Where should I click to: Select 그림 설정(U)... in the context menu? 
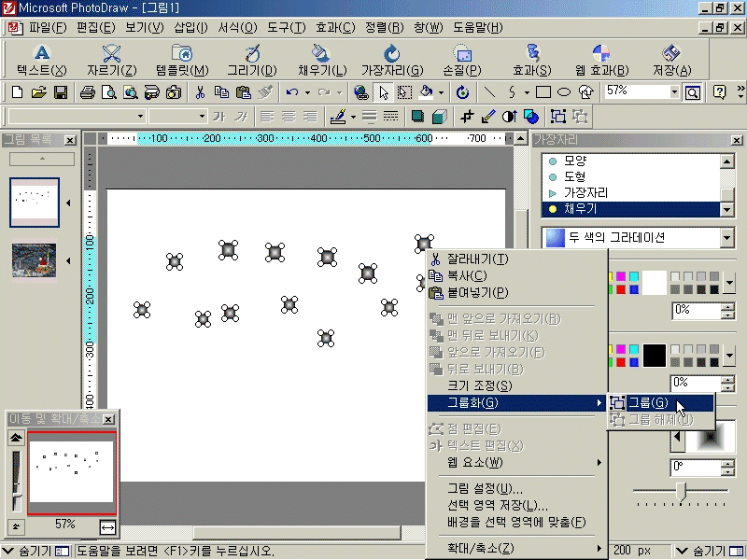tap(517, 488)
